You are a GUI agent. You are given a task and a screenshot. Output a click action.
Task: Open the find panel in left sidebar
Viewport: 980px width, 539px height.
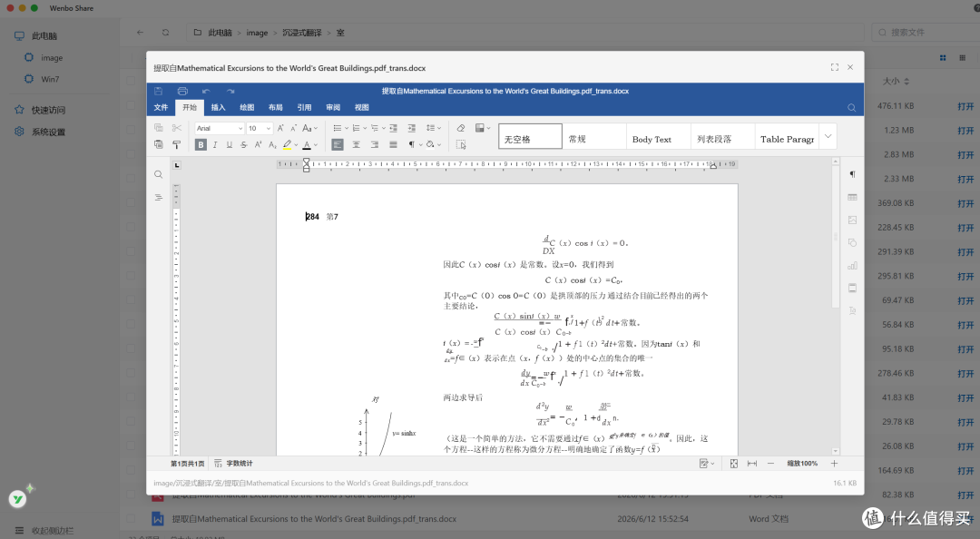coord(158,174)
